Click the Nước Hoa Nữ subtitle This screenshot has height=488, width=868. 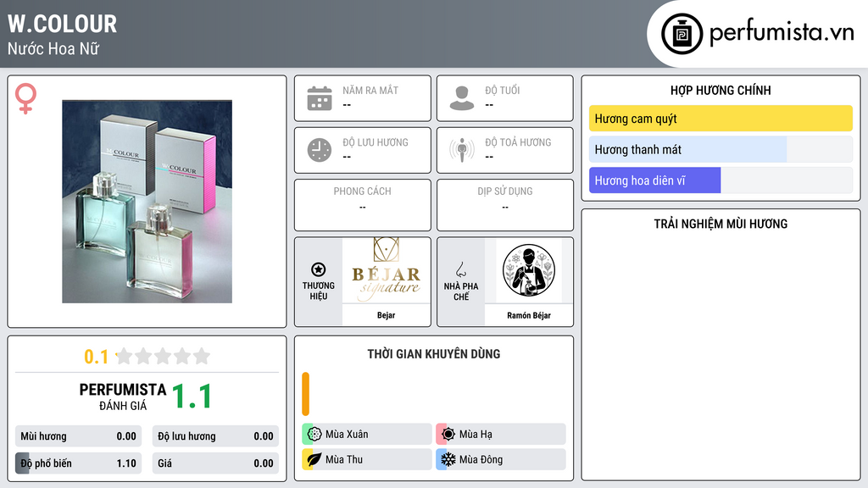pyautogui.click(x=53, y=48)
